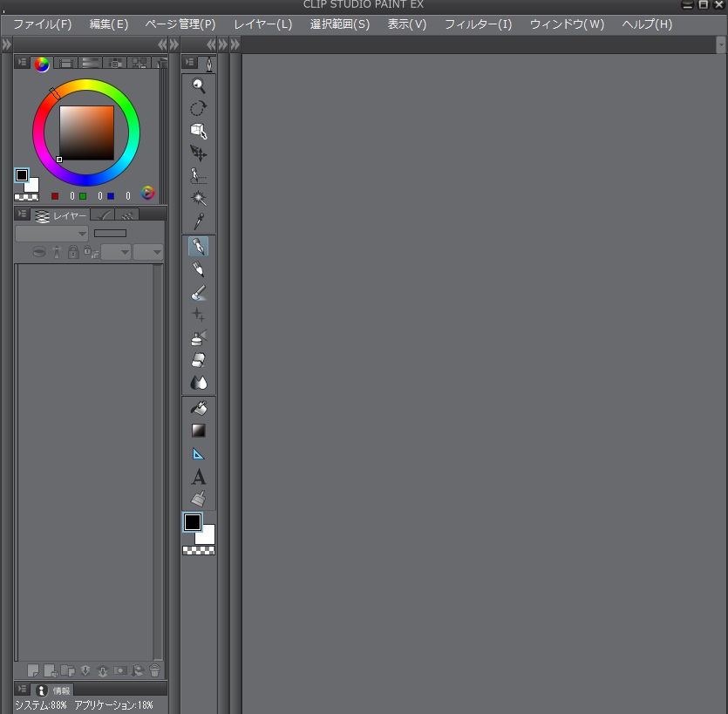Screen dimensions: 728x714
Task: Open the Layer panel menu button
Action: click(22, 214)
